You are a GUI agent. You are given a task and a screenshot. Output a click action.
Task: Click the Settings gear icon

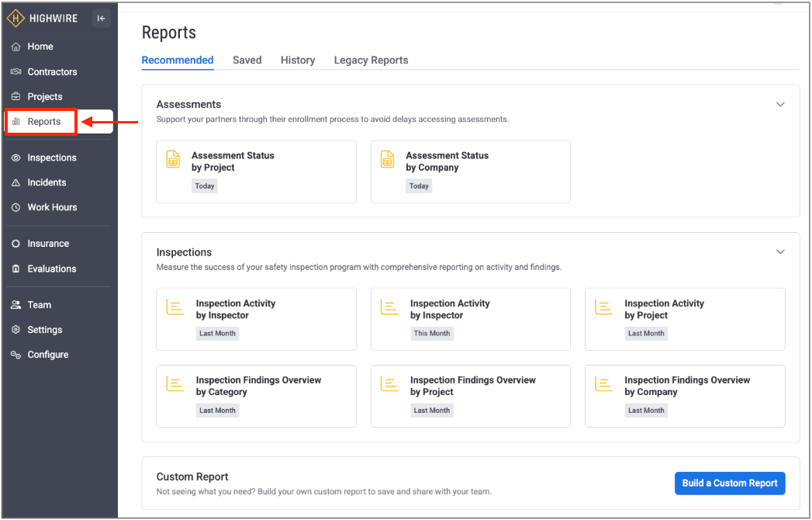pos(16,330)
